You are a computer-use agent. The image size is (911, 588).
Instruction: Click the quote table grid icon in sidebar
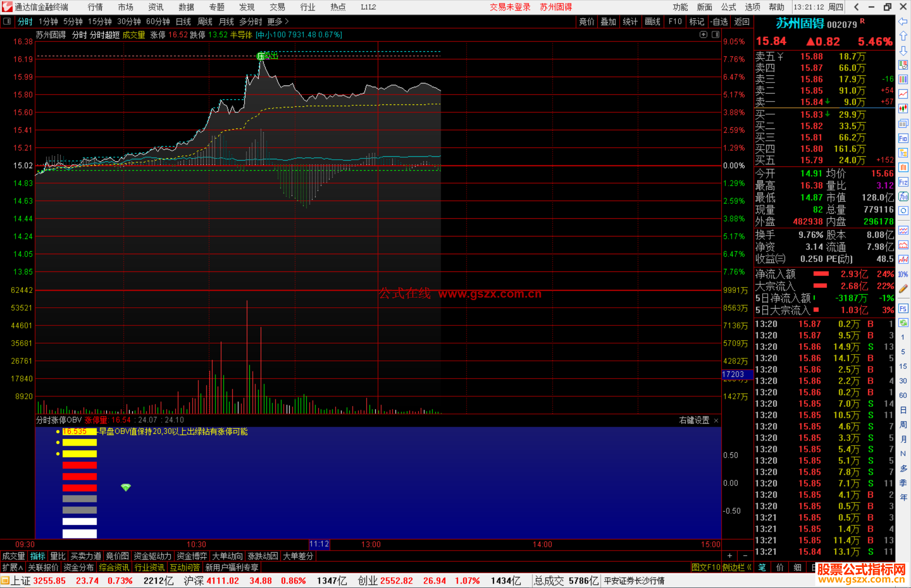pos(903,80)
